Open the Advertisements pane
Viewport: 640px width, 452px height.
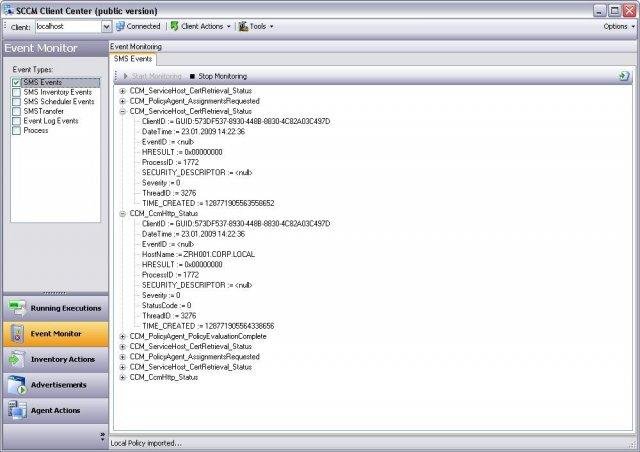coord(56,385)
